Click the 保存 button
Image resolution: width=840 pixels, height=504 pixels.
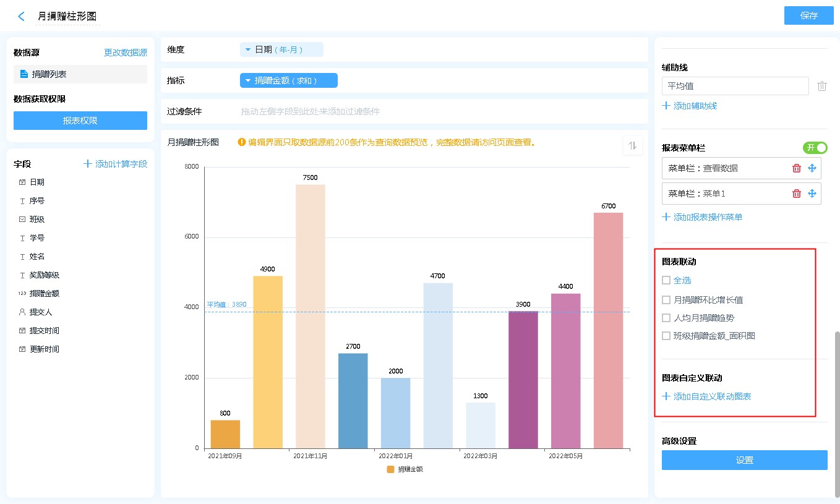[x=808, y=15]
